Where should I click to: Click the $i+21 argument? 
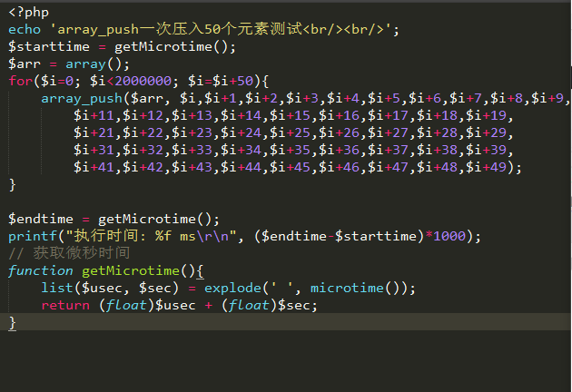(x=94, y=132)
